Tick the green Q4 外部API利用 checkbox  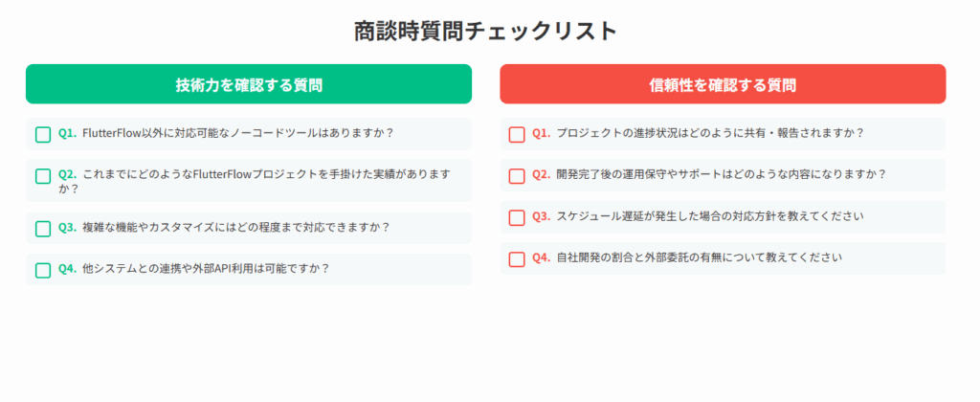pos(43,270)
